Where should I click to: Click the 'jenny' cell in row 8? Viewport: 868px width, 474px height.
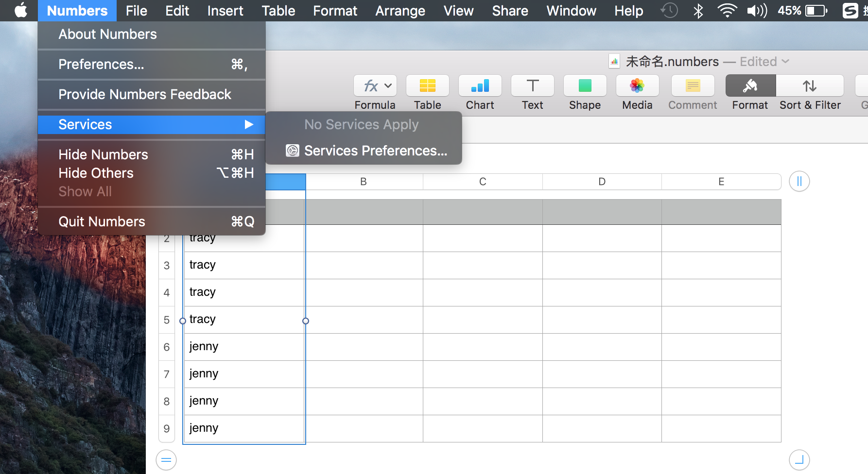pos(244,401)
